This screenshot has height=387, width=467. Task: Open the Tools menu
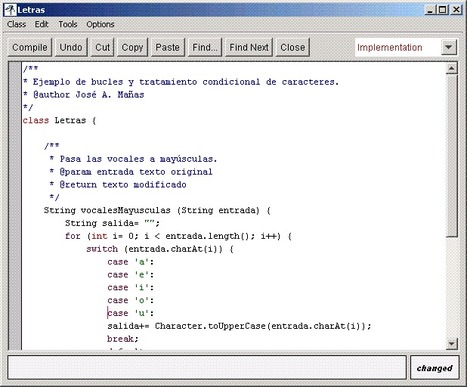[68, 24]
